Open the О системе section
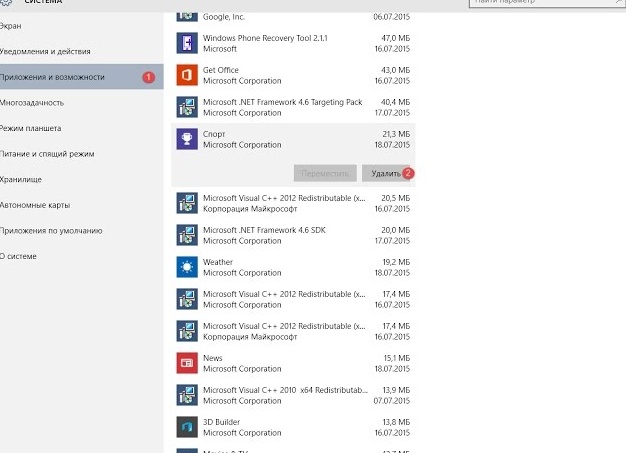The width and height of the screenshot is (626, 453). click(x=81, y=256)
